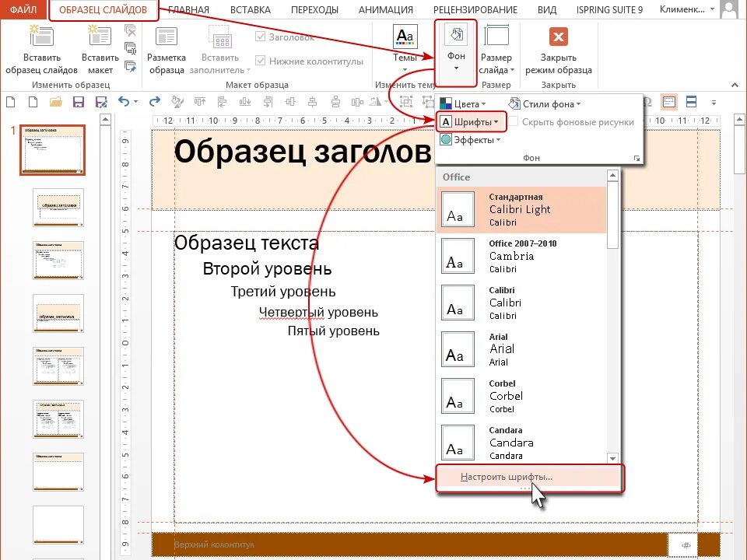This screenshot has height=560, width=747.
Task: Switch to the ISPRING SUITE 9 tab
Action: point(609,9)
